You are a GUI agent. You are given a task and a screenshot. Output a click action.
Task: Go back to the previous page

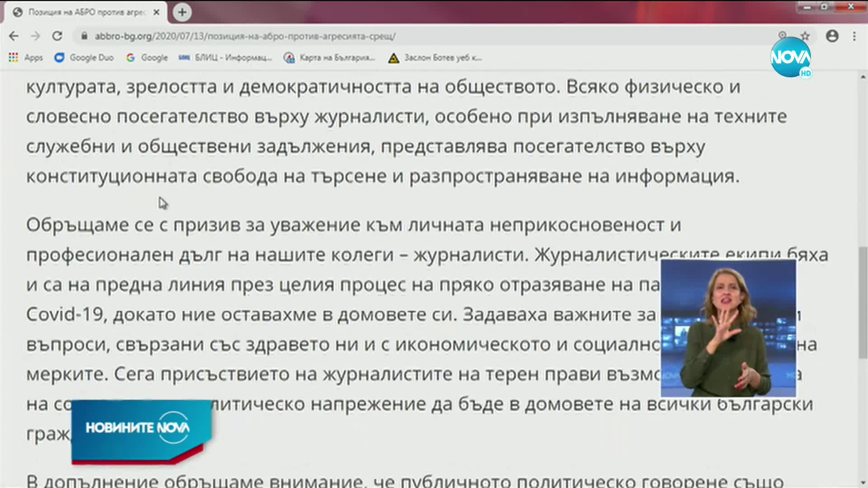(x=14, y=36)
